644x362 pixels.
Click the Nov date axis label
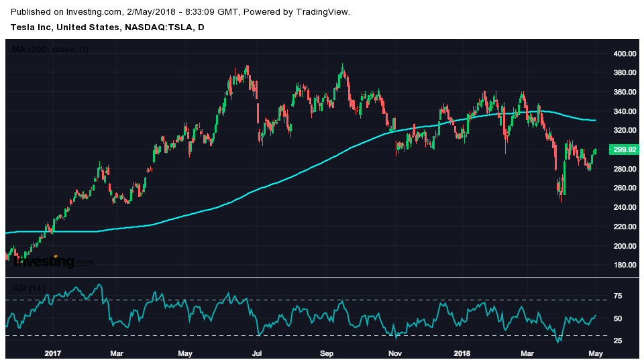[x=394, y=353]
